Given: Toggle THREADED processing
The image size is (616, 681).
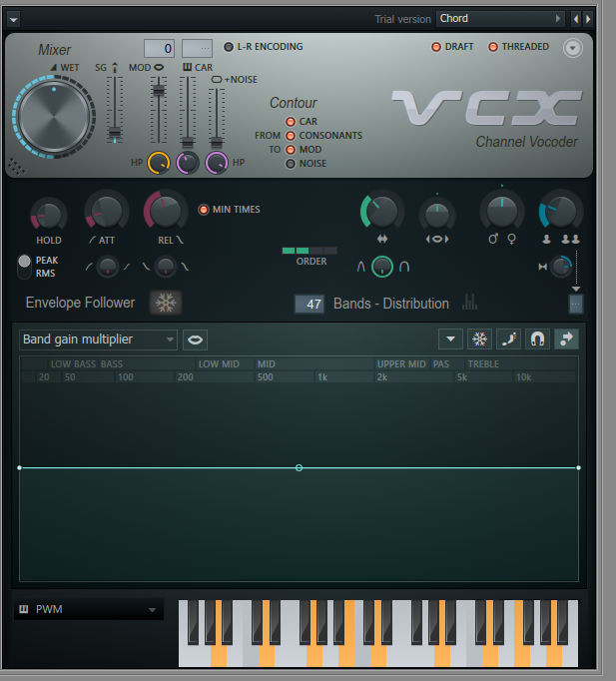Looking at the screenshot, I should pos(519,47).
